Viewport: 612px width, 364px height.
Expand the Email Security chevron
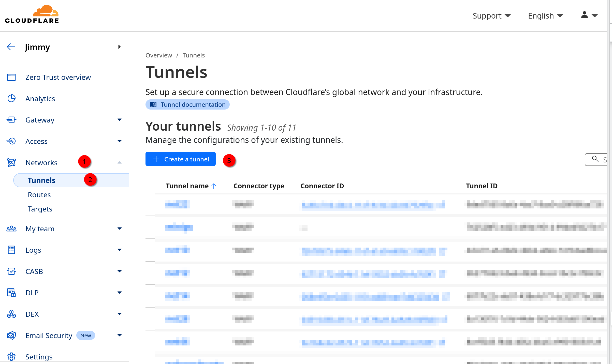120,335
